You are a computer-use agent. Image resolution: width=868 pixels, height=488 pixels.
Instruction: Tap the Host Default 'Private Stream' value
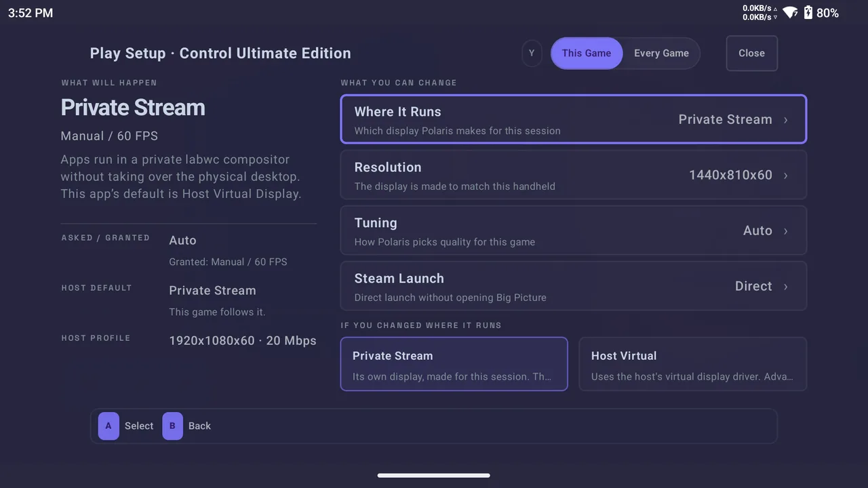pyautogui.click(x=212, y=290)
